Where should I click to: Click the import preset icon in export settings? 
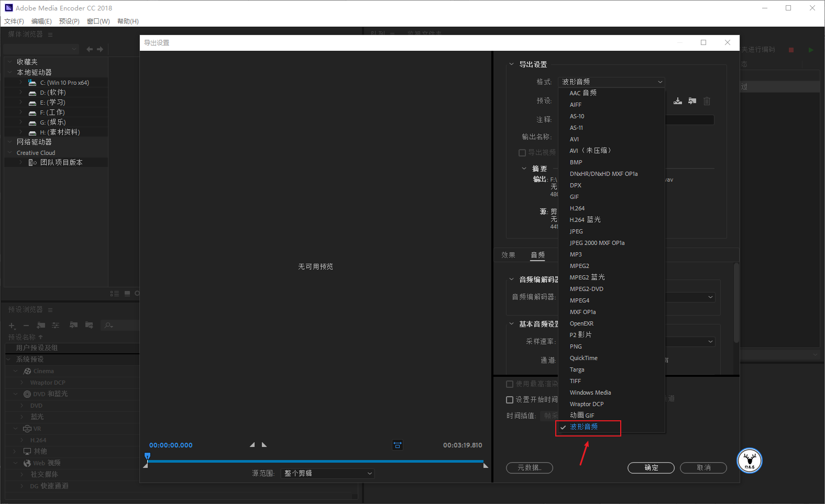point(692,101)
